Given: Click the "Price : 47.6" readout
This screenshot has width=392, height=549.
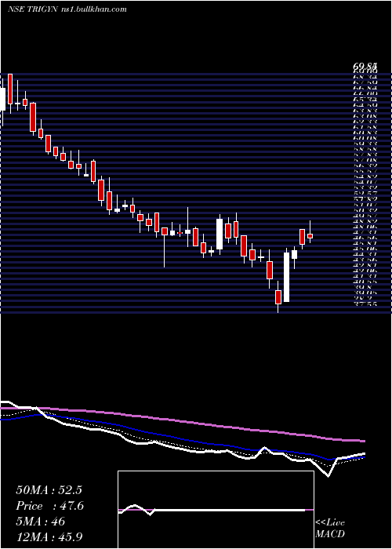Looking at the screenshot, I should click(x=49, y=506).
